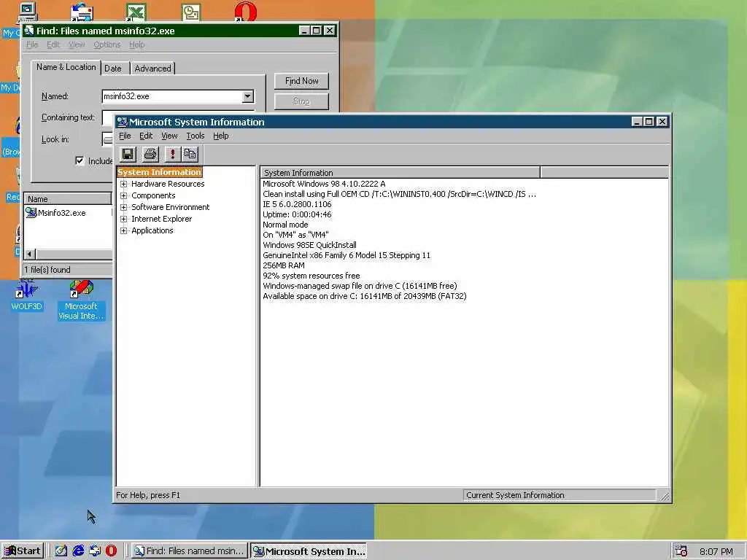Open the Find window's File menu
This screenshot has height=560, width=747.
(x=32, y=44)
